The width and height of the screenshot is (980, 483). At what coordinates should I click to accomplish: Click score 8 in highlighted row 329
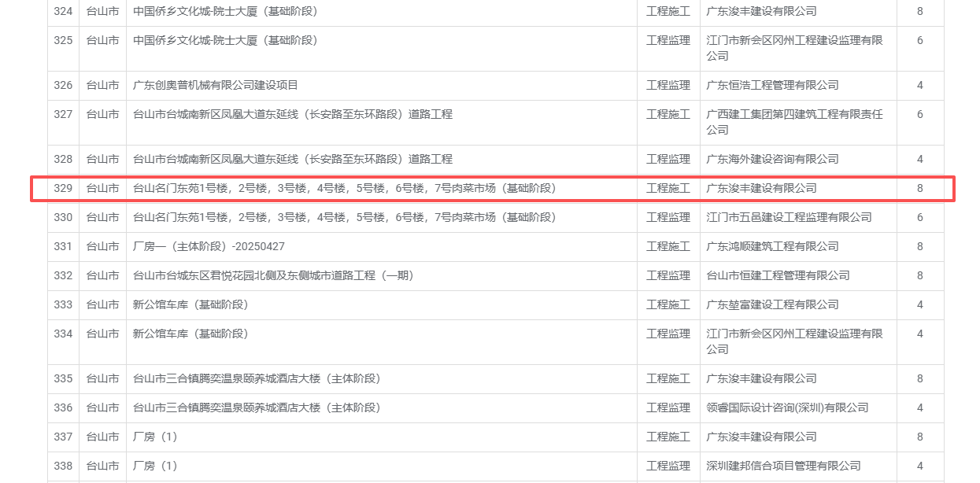click(x=920, y=188)
